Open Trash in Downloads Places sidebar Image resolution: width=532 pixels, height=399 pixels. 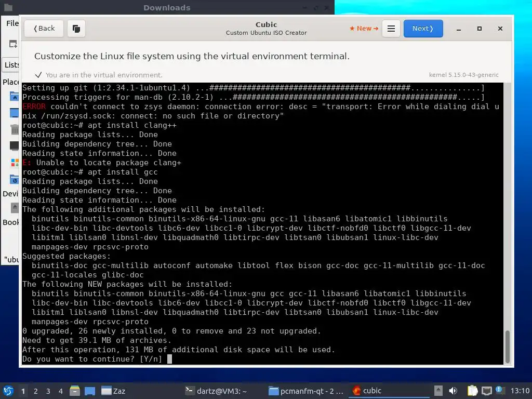(14, 129)
